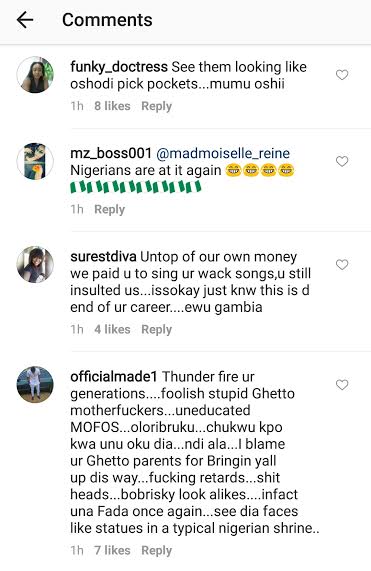Open surestdiva profile picture
Screen dimensions: 371x571
(35, 264)
